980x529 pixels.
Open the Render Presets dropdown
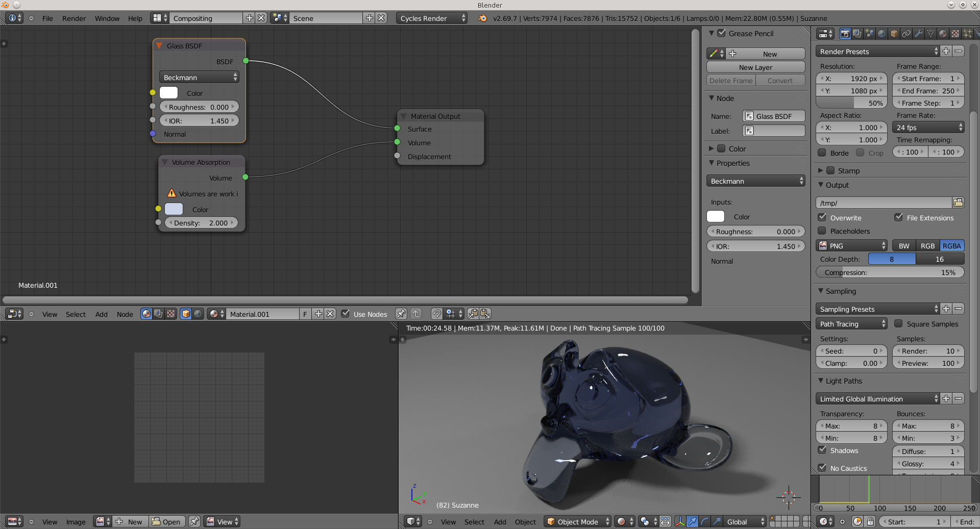[x=878, y=52]
